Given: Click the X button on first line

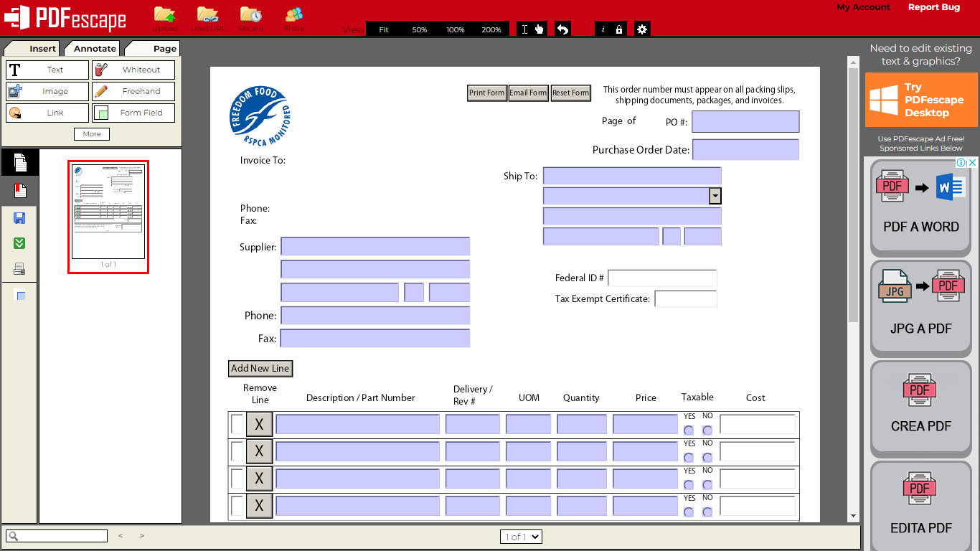Looking at the screenshot, I should click(x=259, y=424).
